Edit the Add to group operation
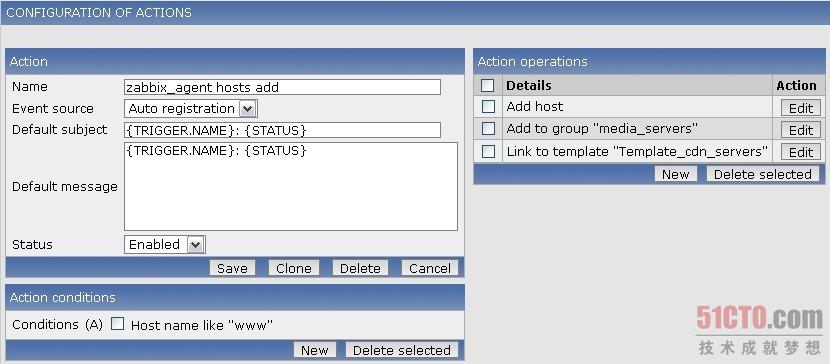The image size is (830, 364). click(800, 130)
